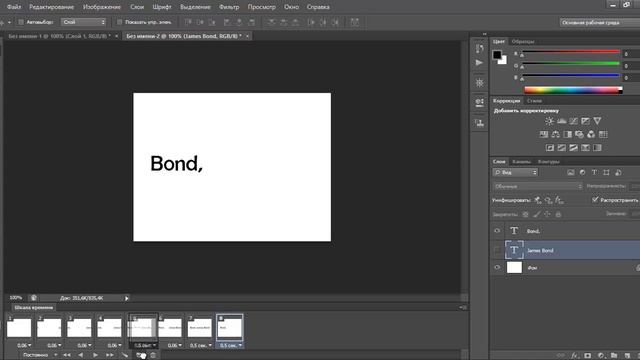Filter layers by shape type
Screen dimensions: 640x360
[x=606, y=173]
